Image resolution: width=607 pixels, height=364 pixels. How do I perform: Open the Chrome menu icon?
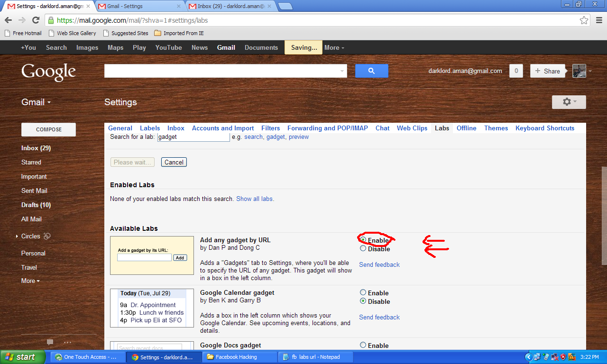[599, 20]
